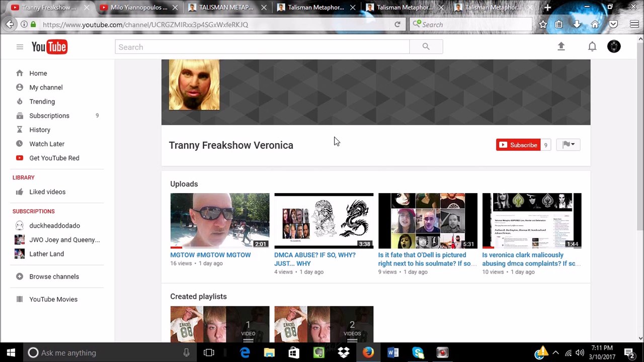The width and height of the screenshot is (644, 362).
Task: Subscribe to this channel
Action: [x=518, y=145]
